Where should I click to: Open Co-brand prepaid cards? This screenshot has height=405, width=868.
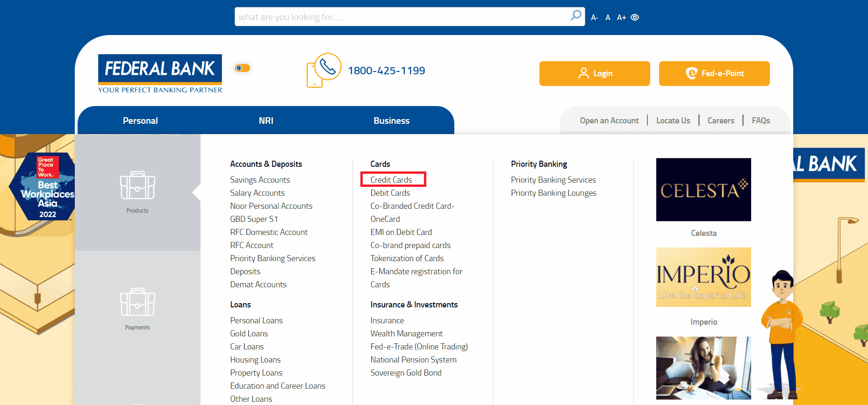410,245
